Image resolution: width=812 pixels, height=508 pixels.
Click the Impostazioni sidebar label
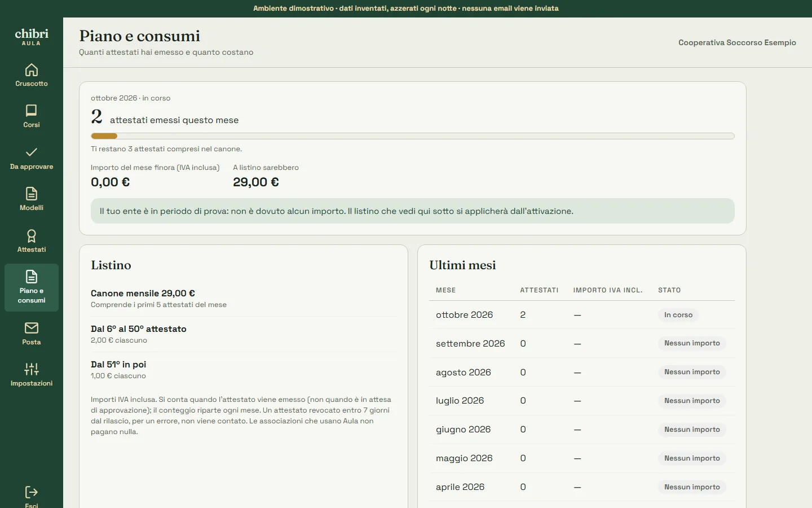(32, 383)
